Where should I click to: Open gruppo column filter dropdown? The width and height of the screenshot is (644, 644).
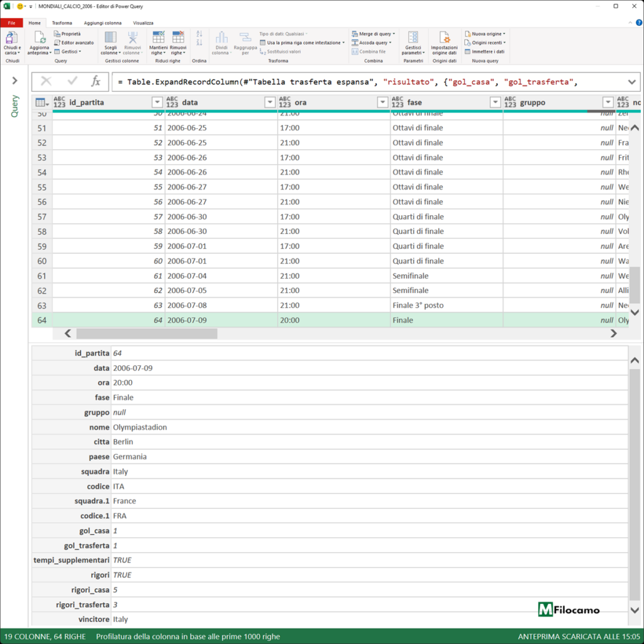[x=608, y=103]
